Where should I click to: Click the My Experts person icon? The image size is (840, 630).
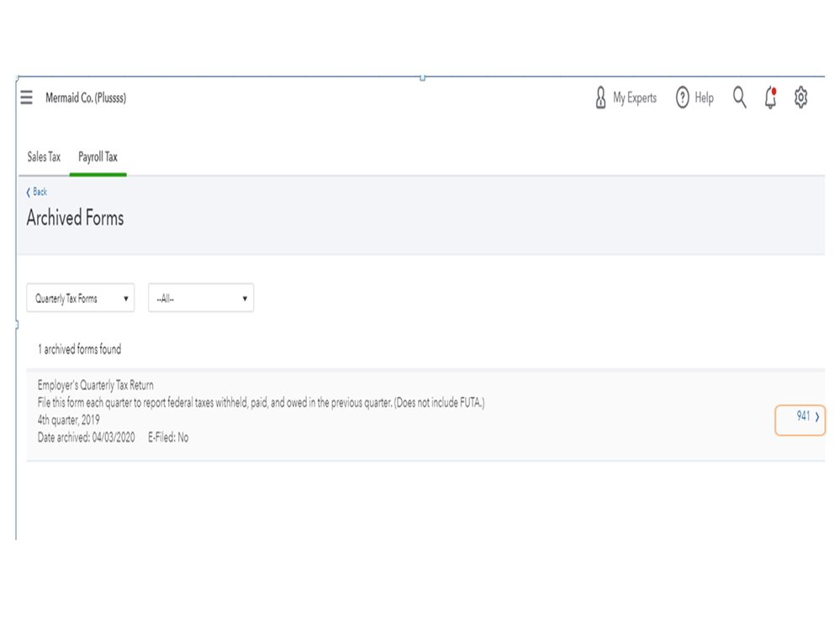(x=600, y=98)
